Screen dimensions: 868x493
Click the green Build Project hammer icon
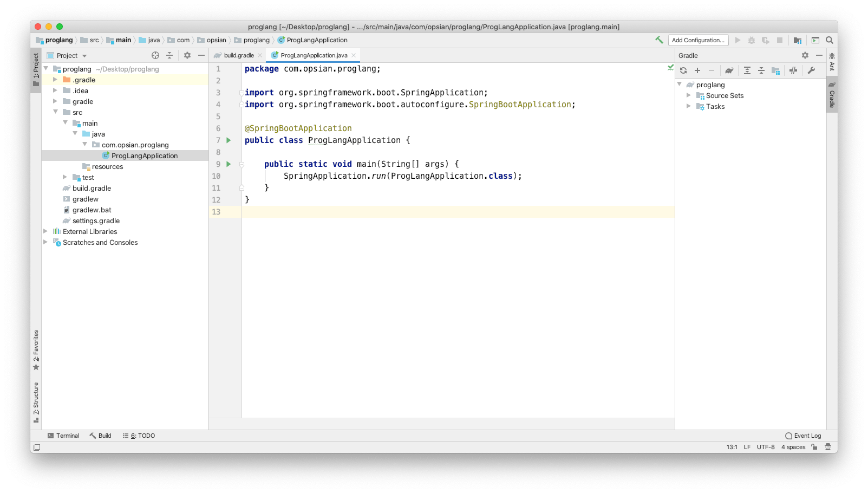(659, 40)
